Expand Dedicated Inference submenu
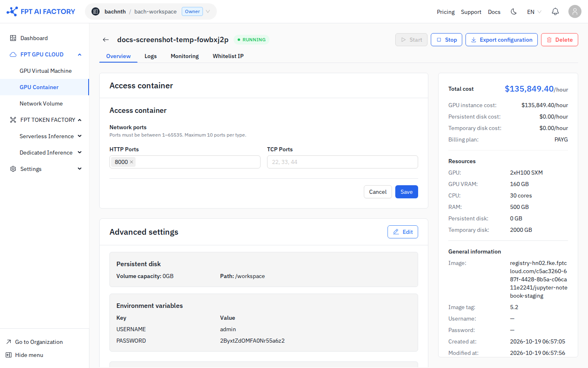Image resolution: width=588 pixels, height=368 pixels. (80, 153)
